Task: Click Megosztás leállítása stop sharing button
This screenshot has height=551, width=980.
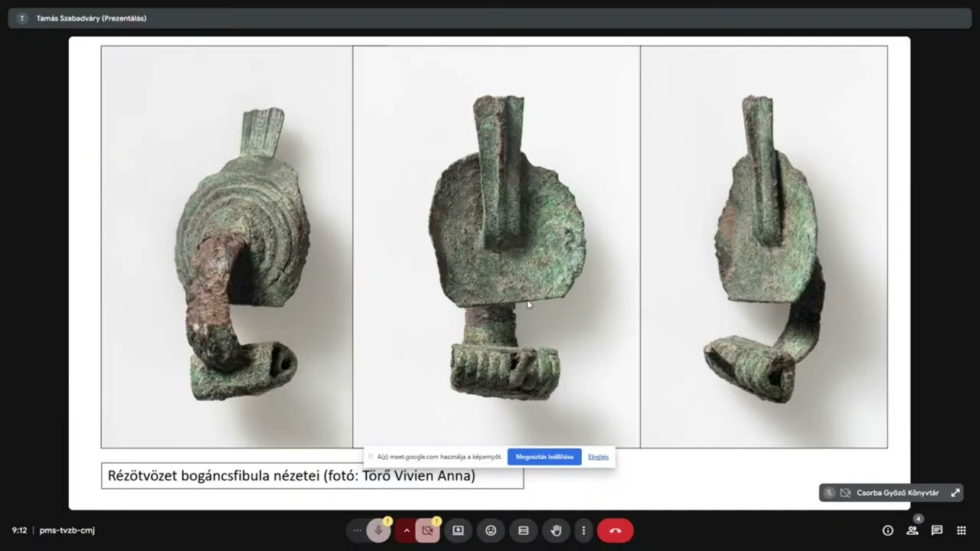Action: tap(544, 457)
